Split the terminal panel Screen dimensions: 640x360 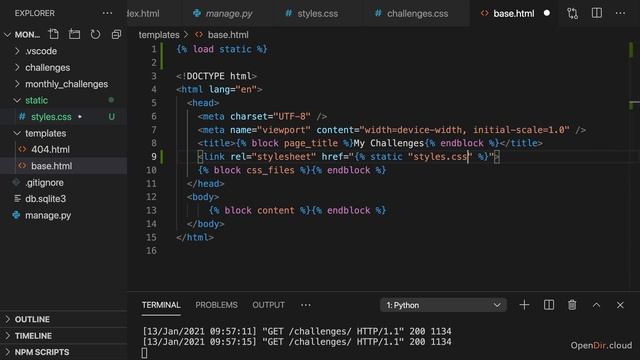click(549, 305)
